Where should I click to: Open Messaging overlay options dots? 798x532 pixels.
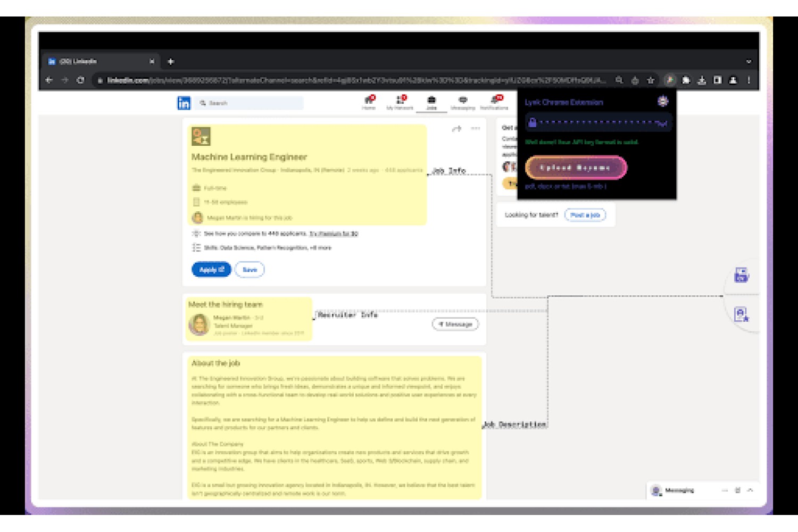[x=725, y=491]
